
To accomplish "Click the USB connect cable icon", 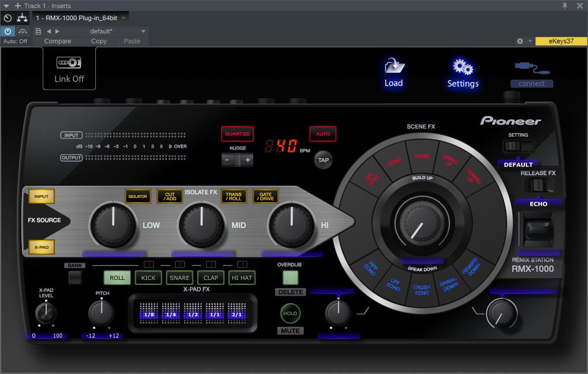I will [x=532, y=68].
